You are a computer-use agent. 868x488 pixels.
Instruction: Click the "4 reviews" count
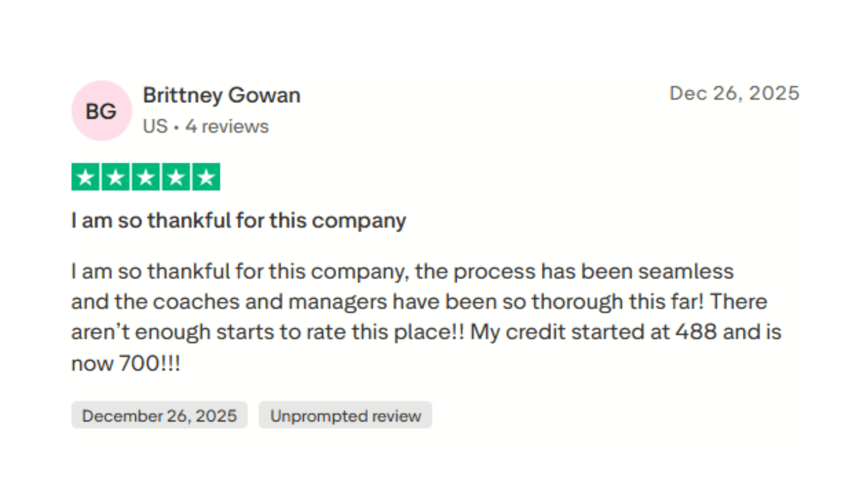coord(227,127)
